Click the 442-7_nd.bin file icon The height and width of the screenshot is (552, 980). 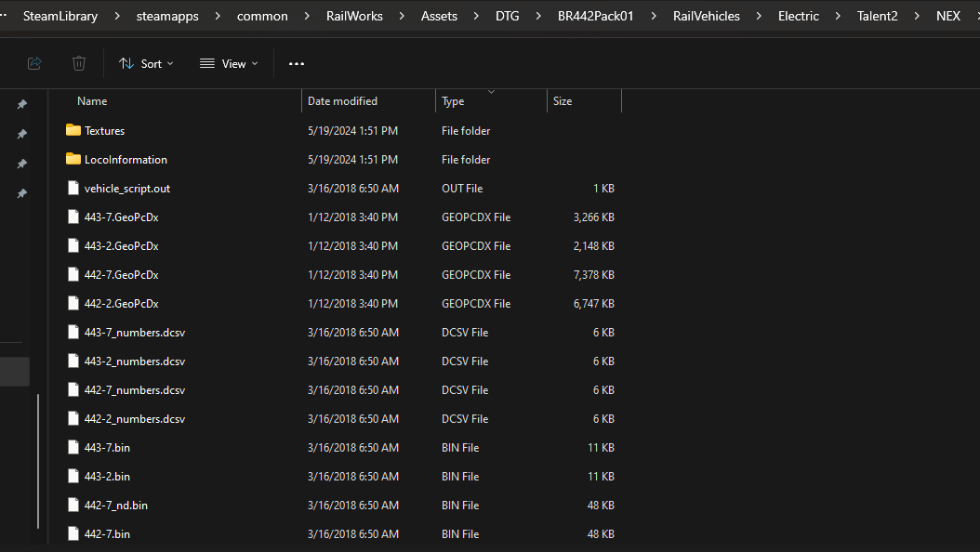[73, 506]
